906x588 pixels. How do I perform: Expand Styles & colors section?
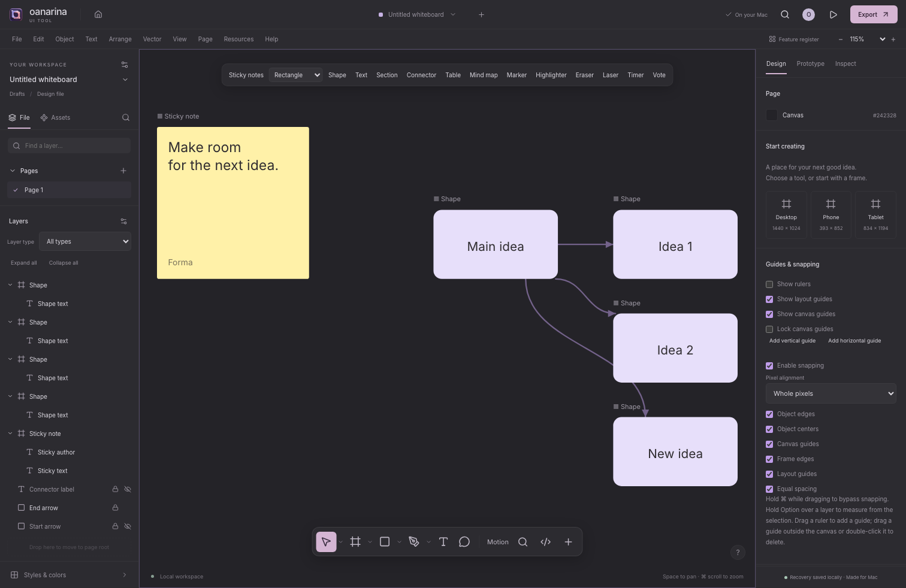pyautogui.click(x=70, y=575)
